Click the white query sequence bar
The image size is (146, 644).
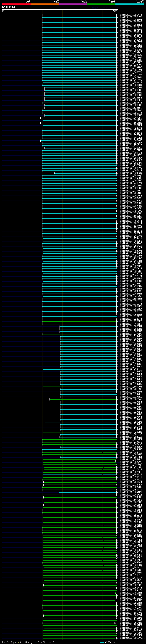pos(60,10)
